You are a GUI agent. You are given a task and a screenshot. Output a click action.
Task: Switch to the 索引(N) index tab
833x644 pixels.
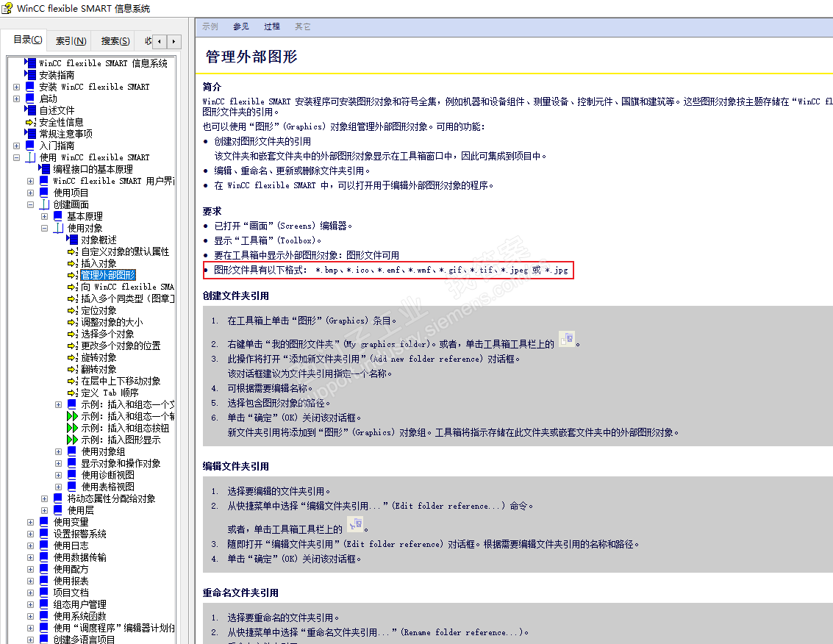[x=71, y=41]
